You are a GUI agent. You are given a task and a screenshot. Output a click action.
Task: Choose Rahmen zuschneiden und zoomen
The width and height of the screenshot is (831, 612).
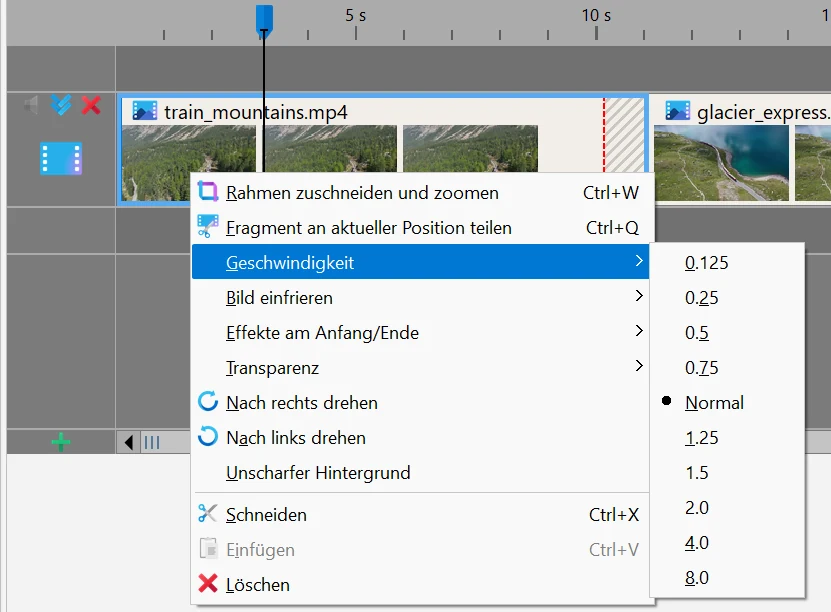422,192
